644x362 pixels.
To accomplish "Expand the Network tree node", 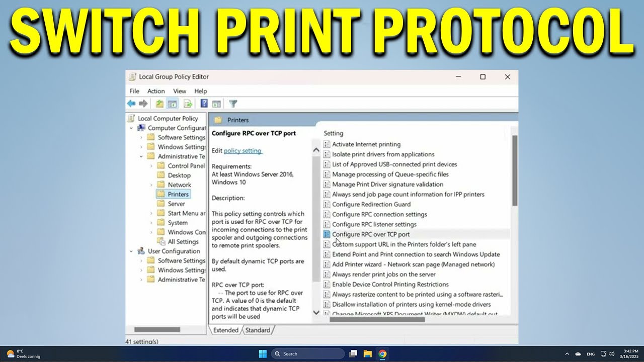I will 151,185.
